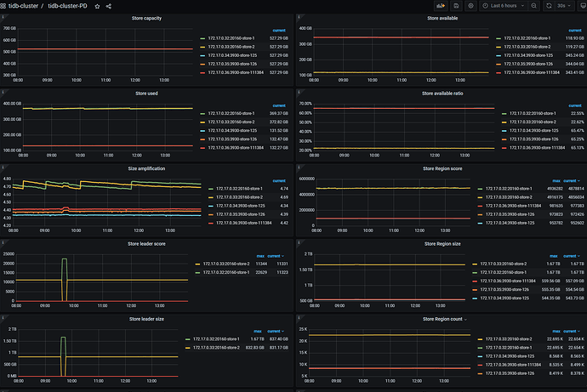Open the Last 6 hours time picker
Screen dimensions: 587x392
(502, 6)
